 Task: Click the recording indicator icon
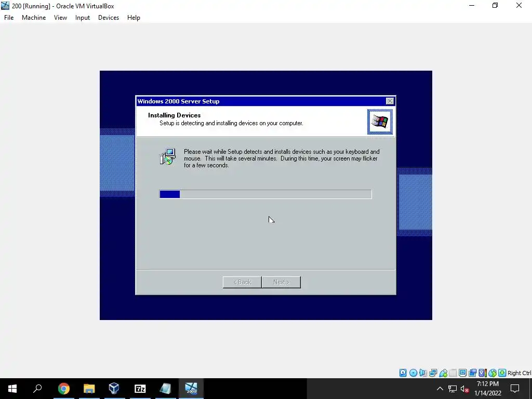[x=472, y=373]
